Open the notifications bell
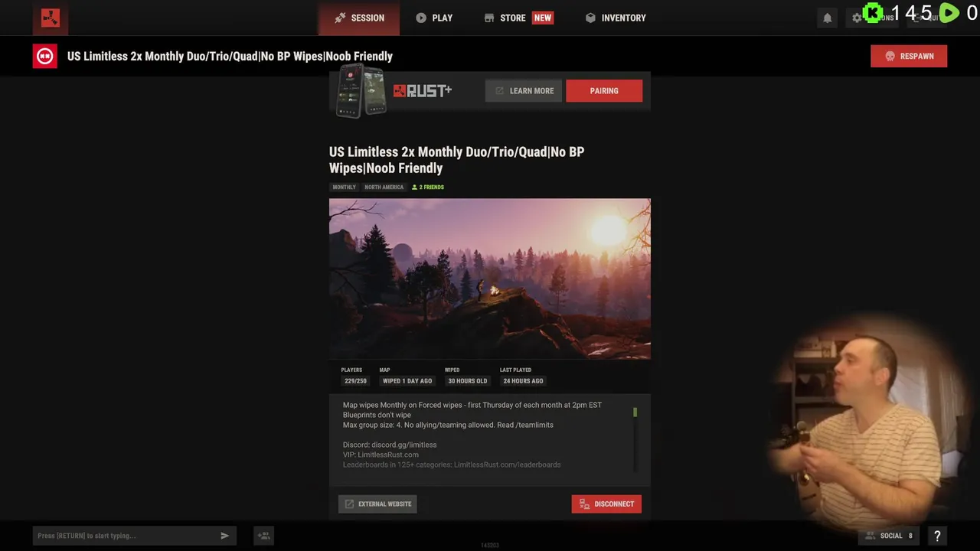 pos(827,18)
